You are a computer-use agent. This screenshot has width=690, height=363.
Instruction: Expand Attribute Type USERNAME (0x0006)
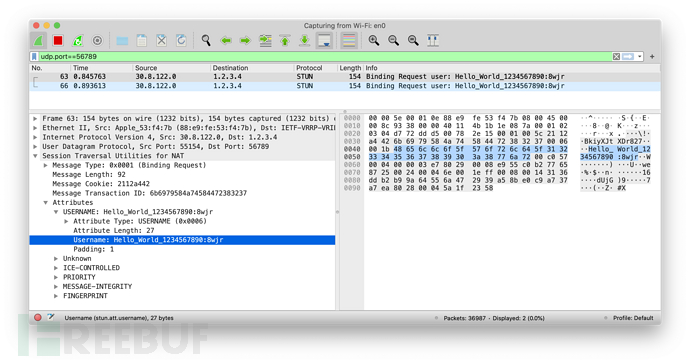[x=66, y=221]
